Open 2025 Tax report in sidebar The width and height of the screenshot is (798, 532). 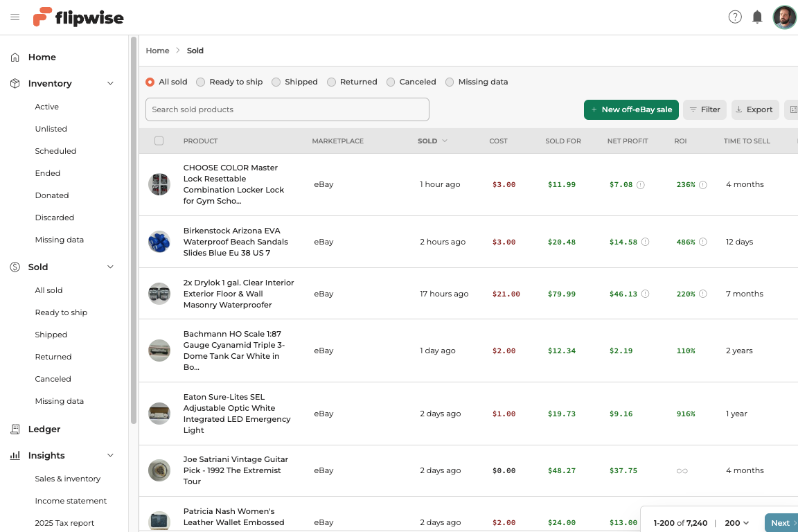[64, 523]
